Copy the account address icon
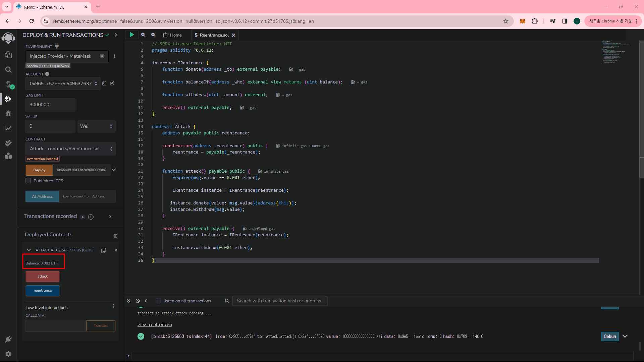This screenshot has height=362, width=644. click(x=104, y=83)
